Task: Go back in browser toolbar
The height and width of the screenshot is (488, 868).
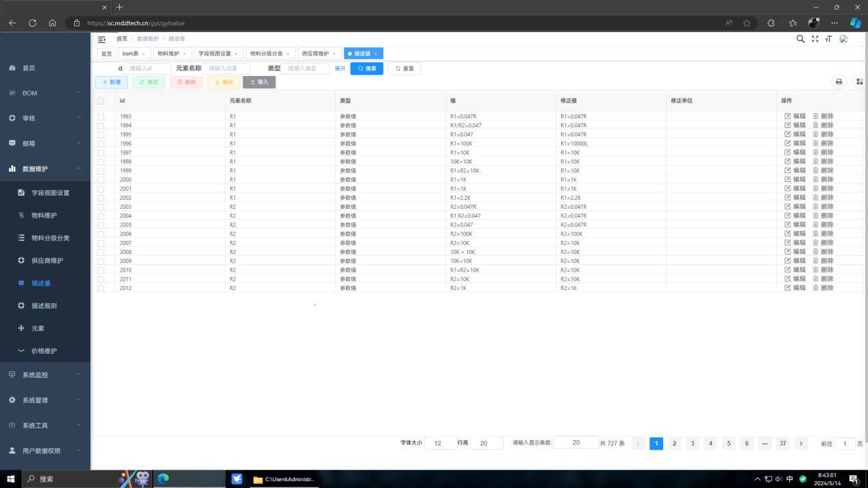Action: 12,23
